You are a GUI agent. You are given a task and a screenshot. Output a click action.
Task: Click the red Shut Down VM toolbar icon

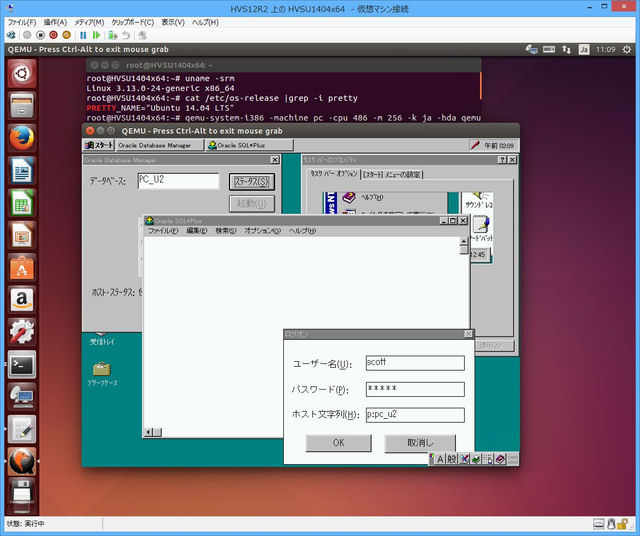click(53, 35)
